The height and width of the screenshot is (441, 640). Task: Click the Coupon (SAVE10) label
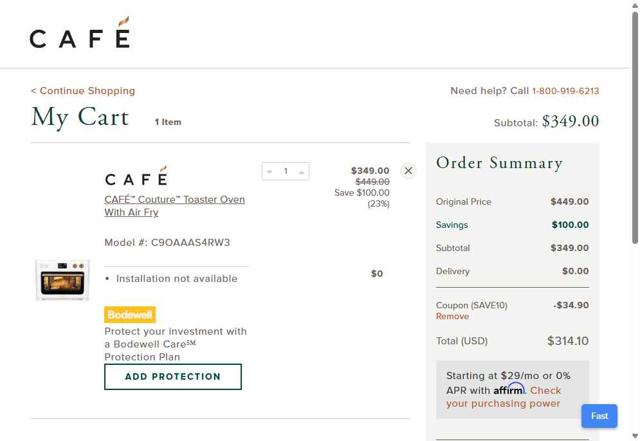point(471,305)
